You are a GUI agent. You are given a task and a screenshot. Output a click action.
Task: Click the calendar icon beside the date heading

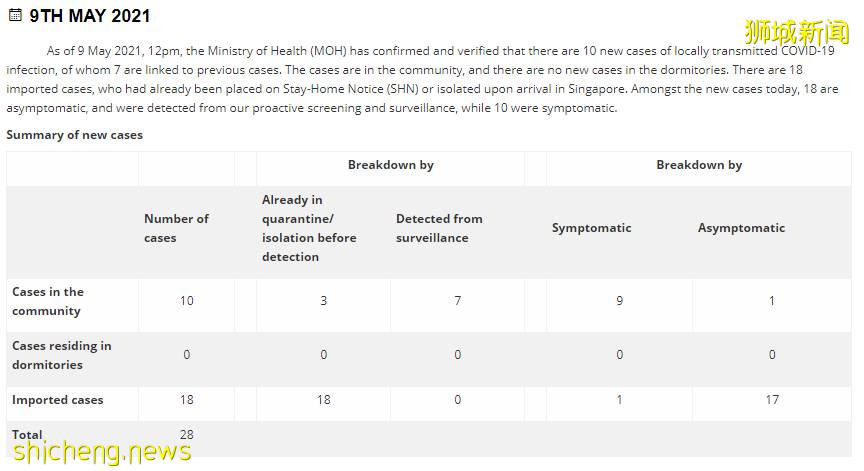(14, 17)
